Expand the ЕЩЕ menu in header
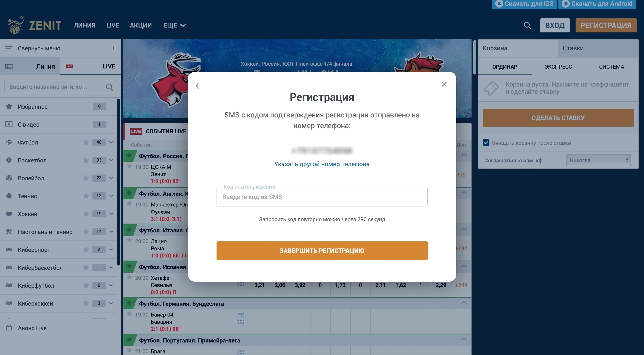This screenshot has width=644, height=355. click(174, 25)
